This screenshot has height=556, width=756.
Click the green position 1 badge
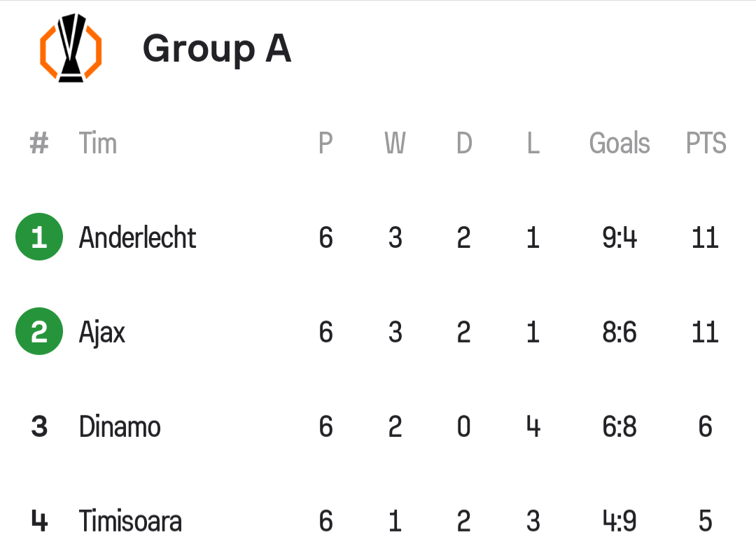(x=39, y=237)
